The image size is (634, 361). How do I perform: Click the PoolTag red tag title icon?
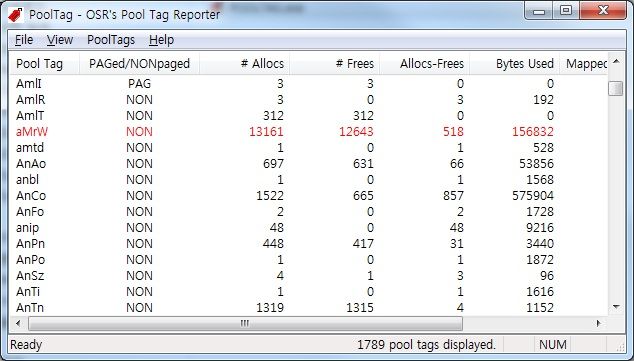click(15, 15)
